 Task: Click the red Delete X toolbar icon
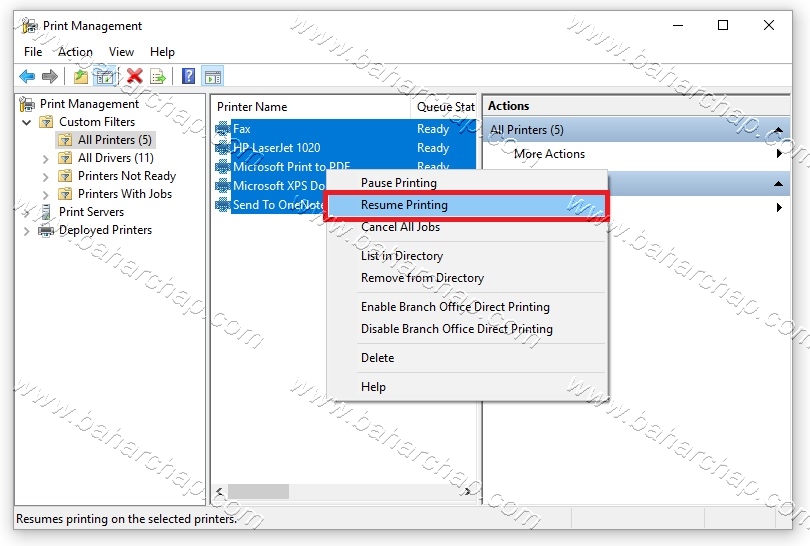pyautogui.click(x=135, y=76)
